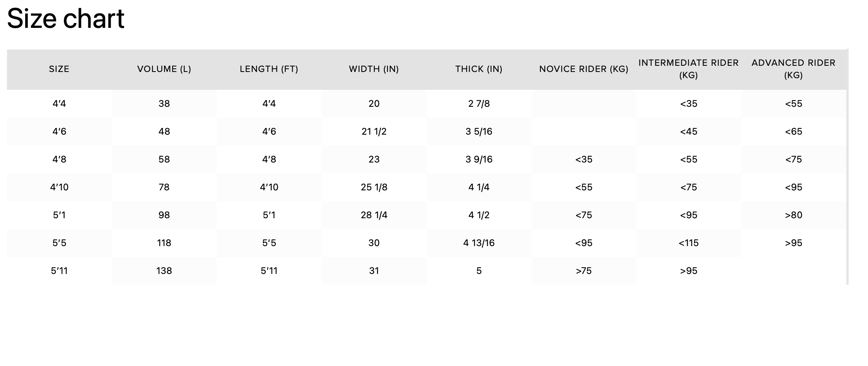This screenshot has width=868, height=366.
Task: Click the 4'4 size row label
Action: 59,104
